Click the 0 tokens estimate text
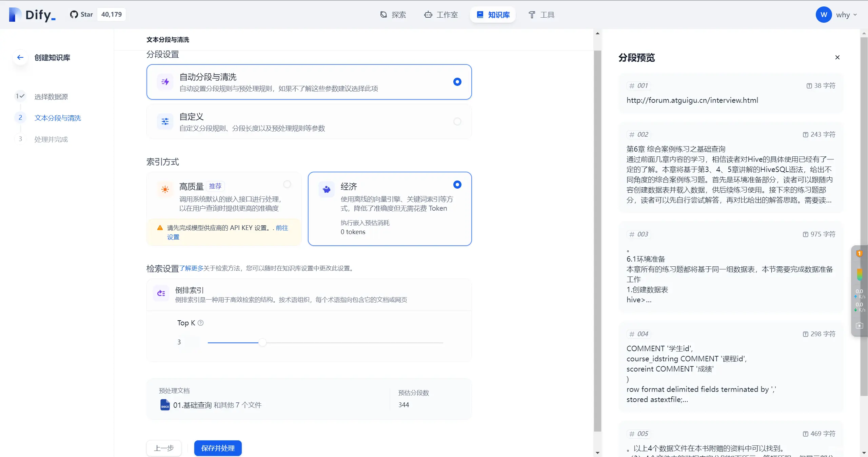The image size is (868, 457). [x=353, y=232]
